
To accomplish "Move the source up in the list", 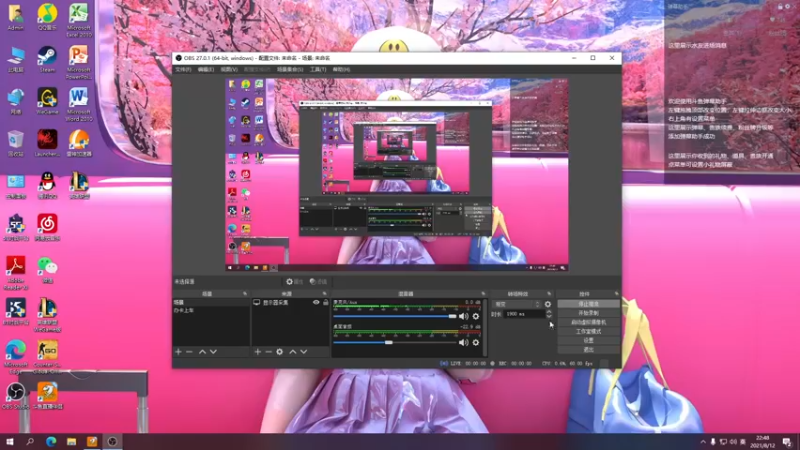I will click(292, 352).
